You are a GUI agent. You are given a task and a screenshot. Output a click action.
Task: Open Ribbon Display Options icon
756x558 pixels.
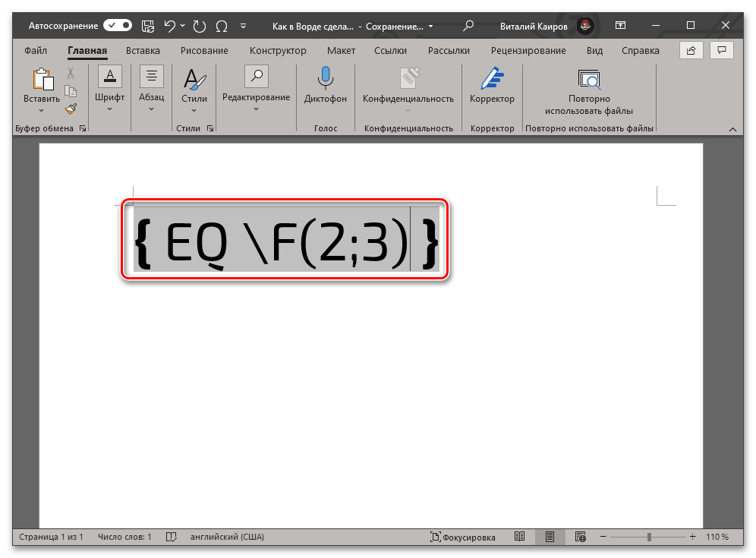[x=620, y=25]
